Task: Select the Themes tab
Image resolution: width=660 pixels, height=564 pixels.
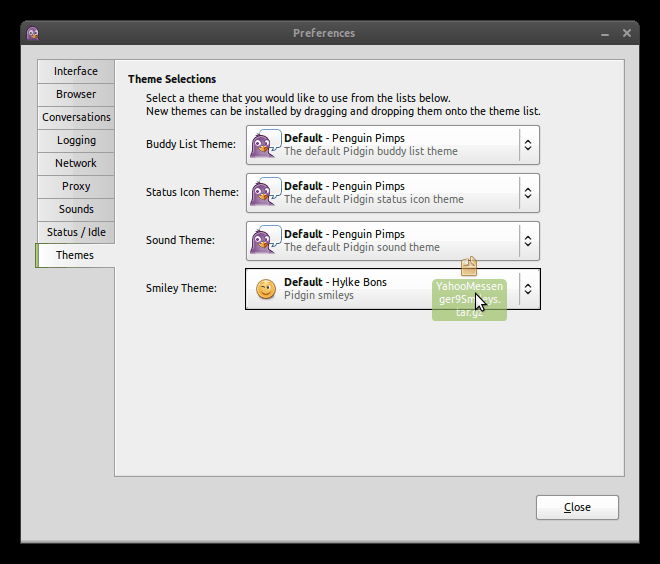Action: [x=75, y=255]
